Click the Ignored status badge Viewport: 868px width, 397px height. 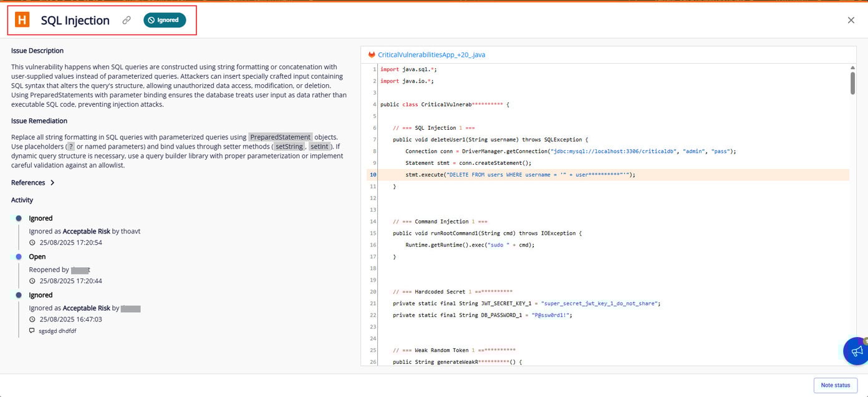pos(165,20)
